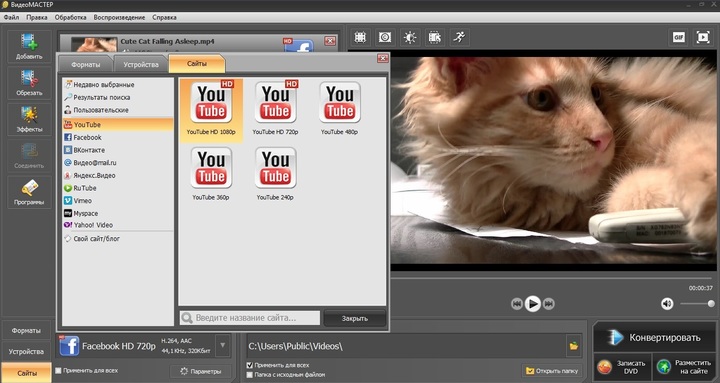Browse output folder icon
720x383 pixels.
pyautogui.click(x=574, y=346)
